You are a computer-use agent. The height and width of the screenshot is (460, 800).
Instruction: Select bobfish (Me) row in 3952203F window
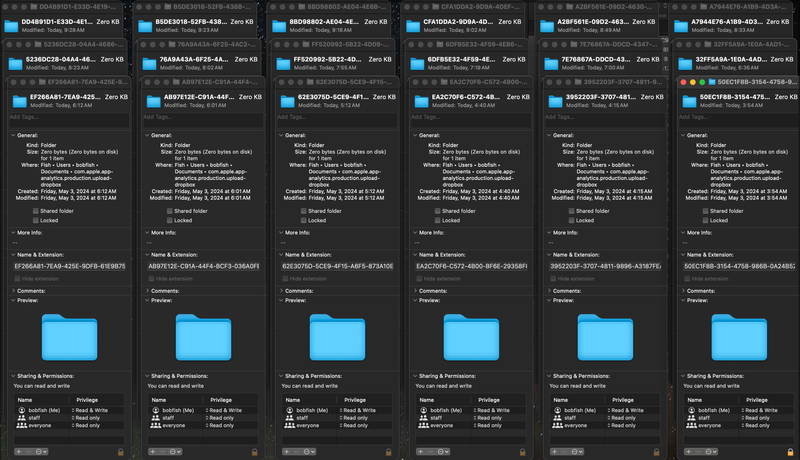605,410
